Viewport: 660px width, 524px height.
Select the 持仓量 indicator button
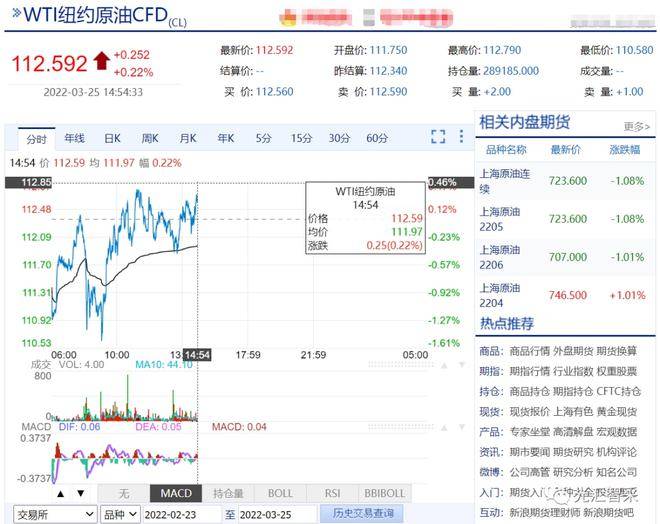pyautogui.click(x=228, y=493)
